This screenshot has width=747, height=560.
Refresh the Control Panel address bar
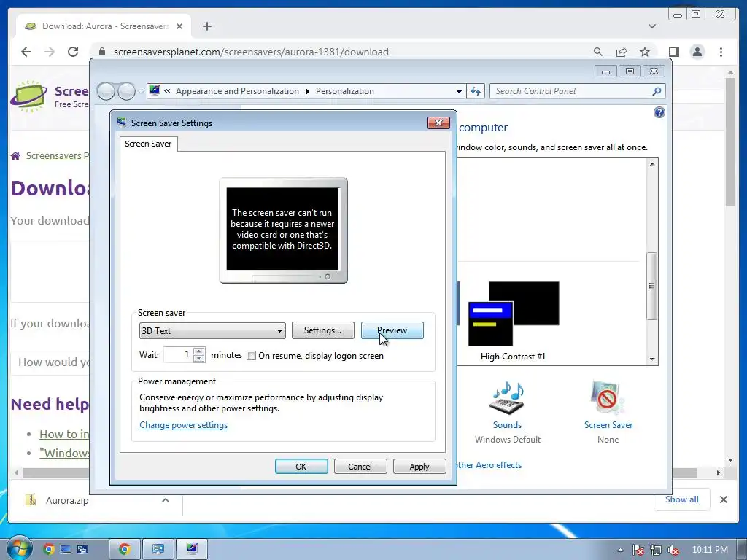[476, 91]
